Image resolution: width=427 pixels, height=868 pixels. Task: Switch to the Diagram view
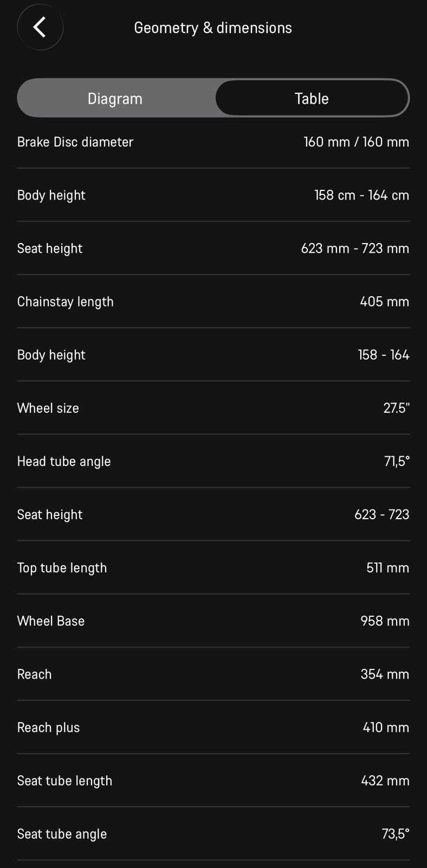(x=115, y=99)
